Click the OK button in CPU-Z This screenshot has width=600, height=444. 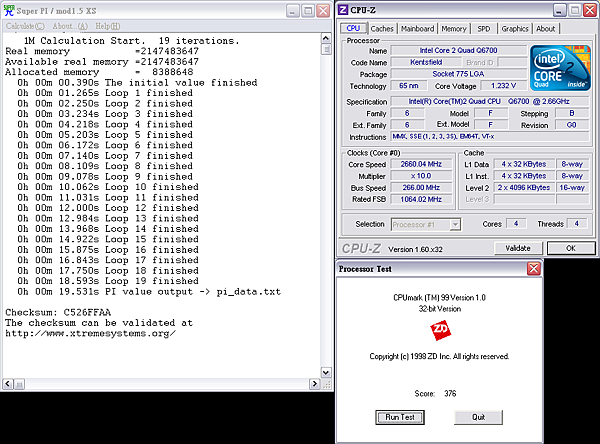(571, 248)
